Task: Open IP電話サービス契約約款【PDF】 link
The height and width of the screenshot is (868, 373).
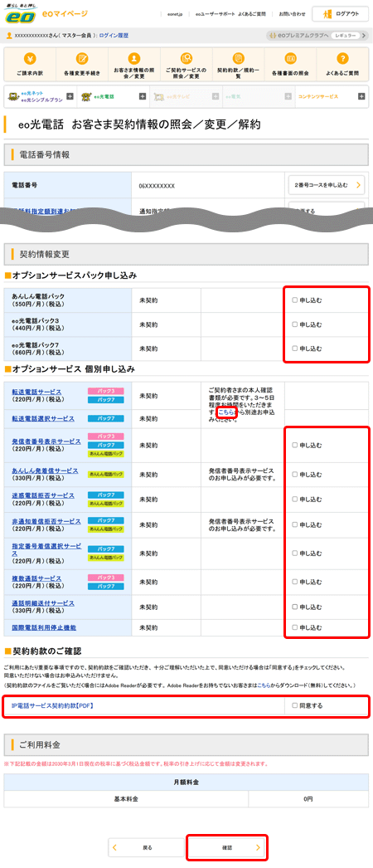Action: click(52, 706)
